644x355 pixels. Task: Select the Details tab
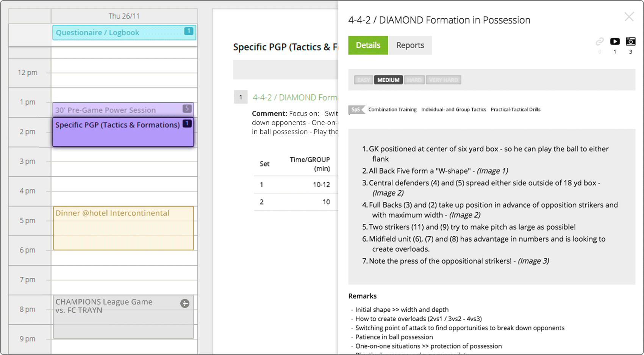click(368, 45)
